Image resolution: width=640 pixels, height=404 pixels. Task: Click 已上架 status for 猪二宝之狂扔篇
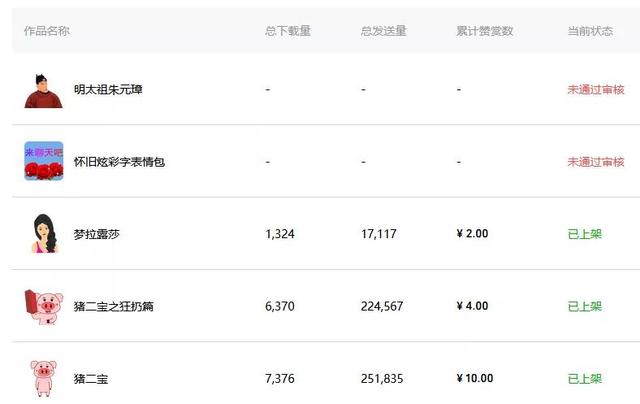pyautogui.click(x=584, y=306)
